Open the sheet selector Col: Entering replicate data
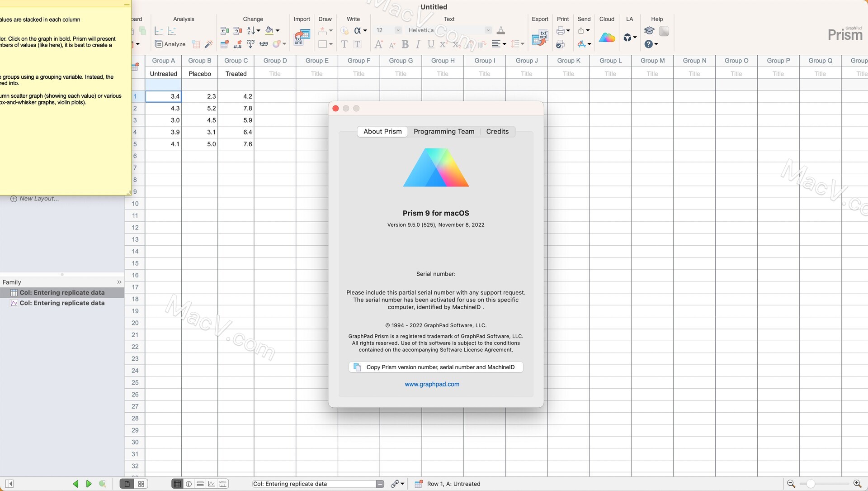This screenshot has height=491, width=868. point(318,484)
